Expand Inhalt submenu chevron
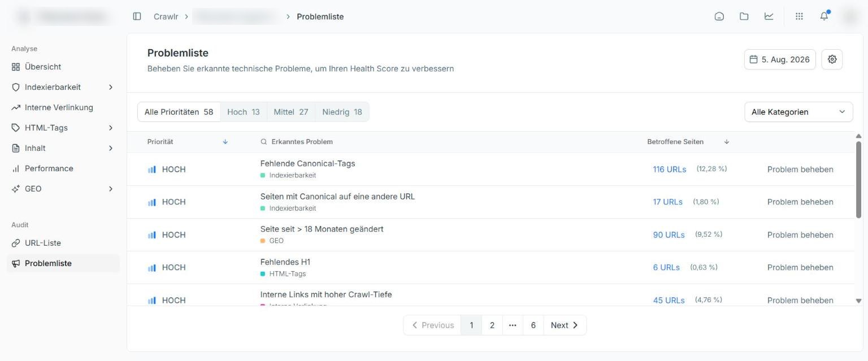Viewport: 868px width, 361px height. (x=111, y=148)
